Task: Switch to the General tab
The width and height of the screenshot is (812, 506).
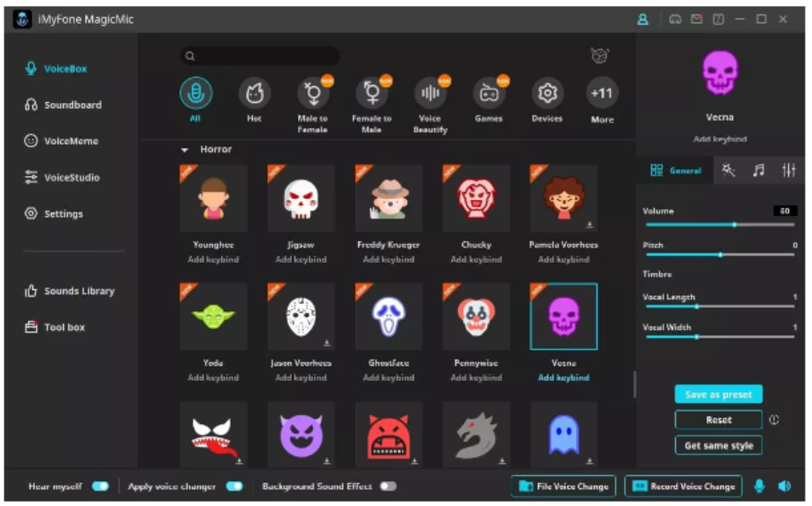Action: pos(677,171)
